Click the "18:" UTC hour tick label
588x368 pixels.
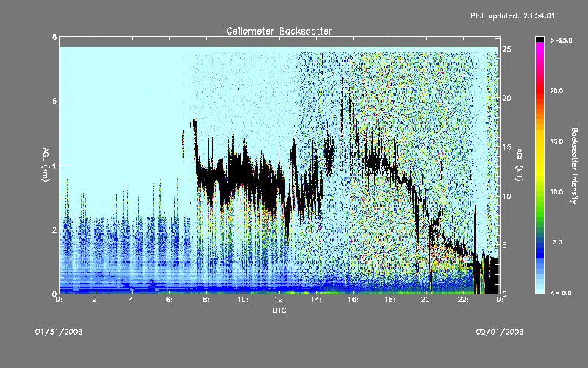[390, 300]
